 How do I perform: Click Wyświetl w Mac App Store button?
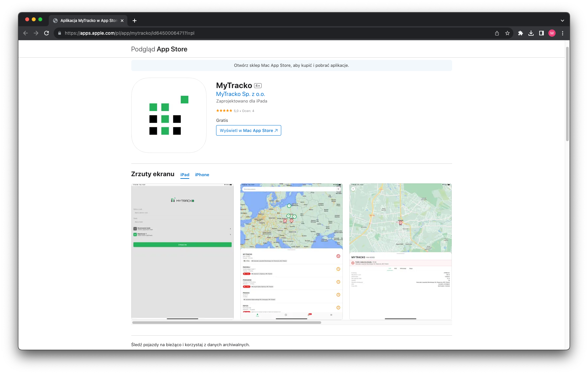[248, 130]
